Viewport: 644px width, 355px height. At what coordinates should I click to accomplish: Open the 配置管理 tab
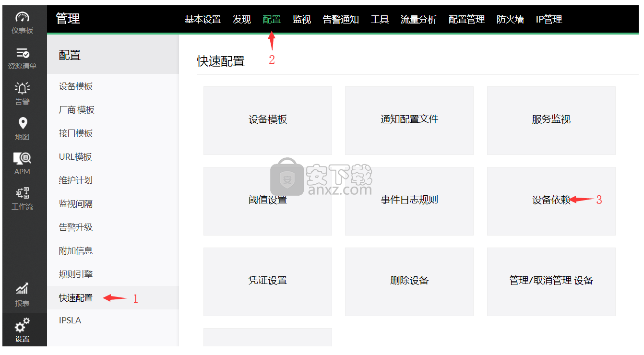pos(466,20)
